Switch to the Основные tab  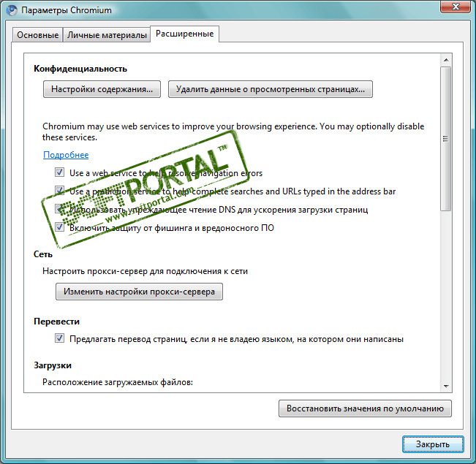(37, 35)
